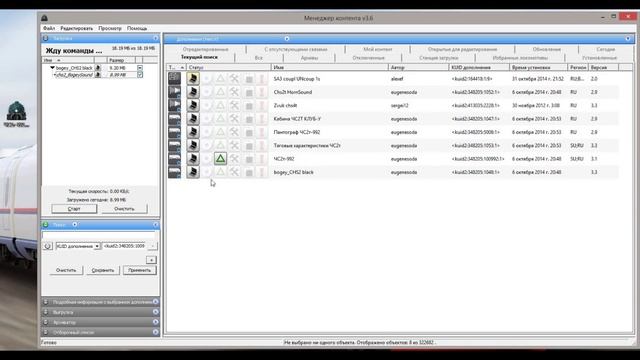Sort by the Время установки column header
This screenshot has width=640, height=360.
pyautogui.click(x=538, y=67)
